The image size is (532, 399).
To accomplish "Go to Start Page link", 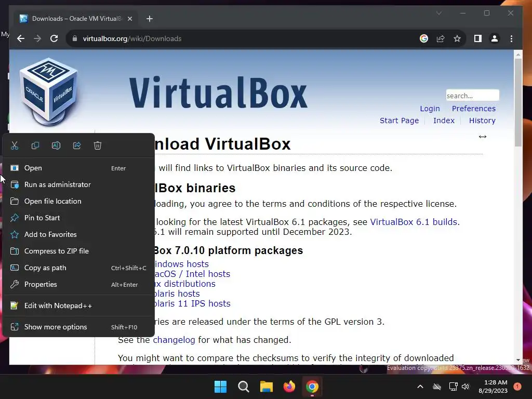I will pos(399,121).
